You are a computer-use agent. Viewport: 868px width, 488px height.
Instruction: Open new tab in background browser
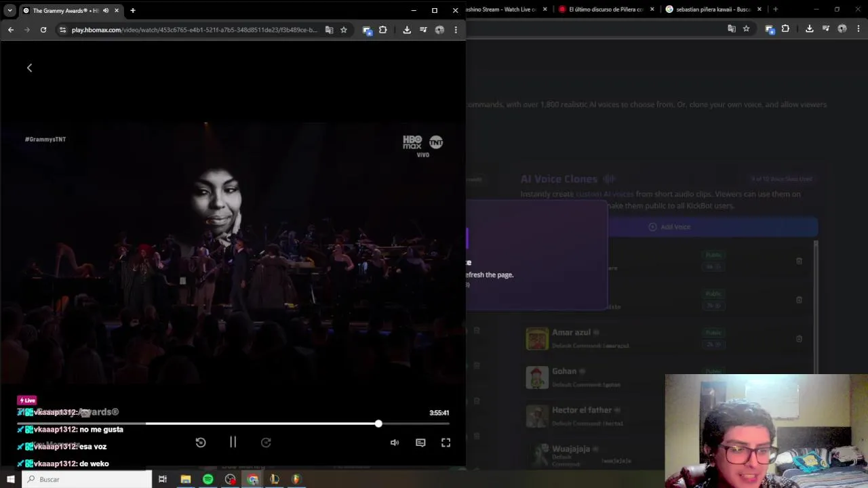tap(775, 9)
